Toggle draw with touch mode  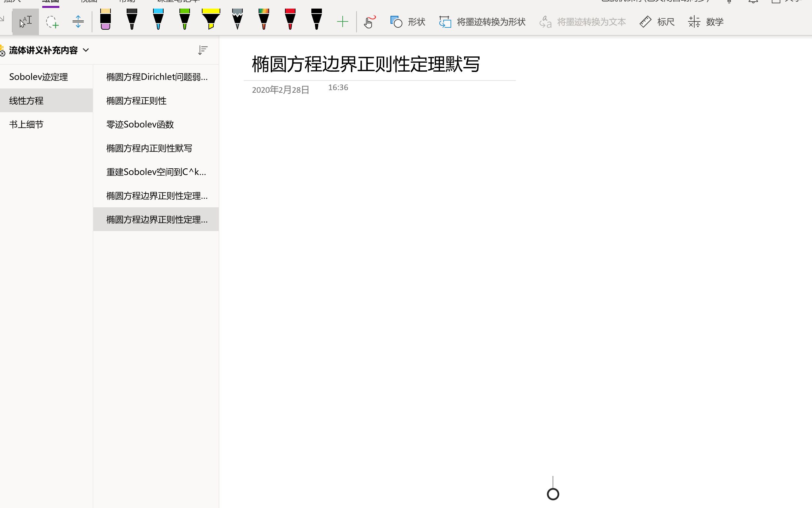369,22
